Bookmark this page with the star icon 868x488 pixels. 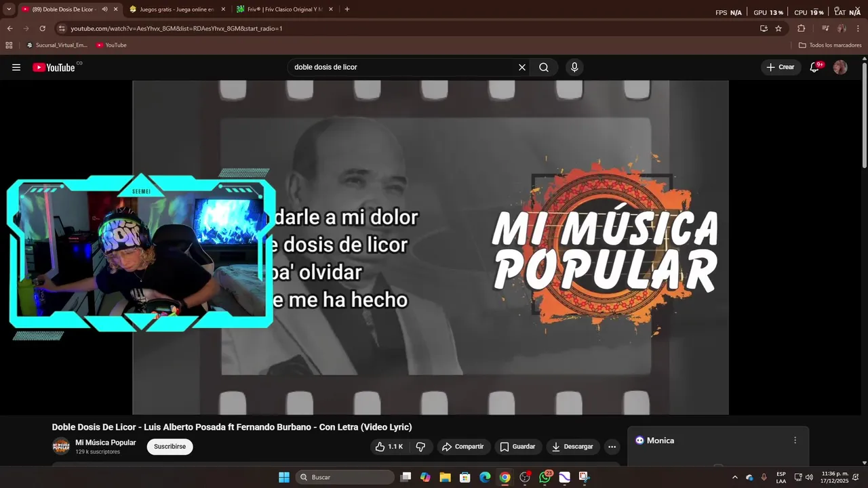pyautogui.click(x=778, y=28)
